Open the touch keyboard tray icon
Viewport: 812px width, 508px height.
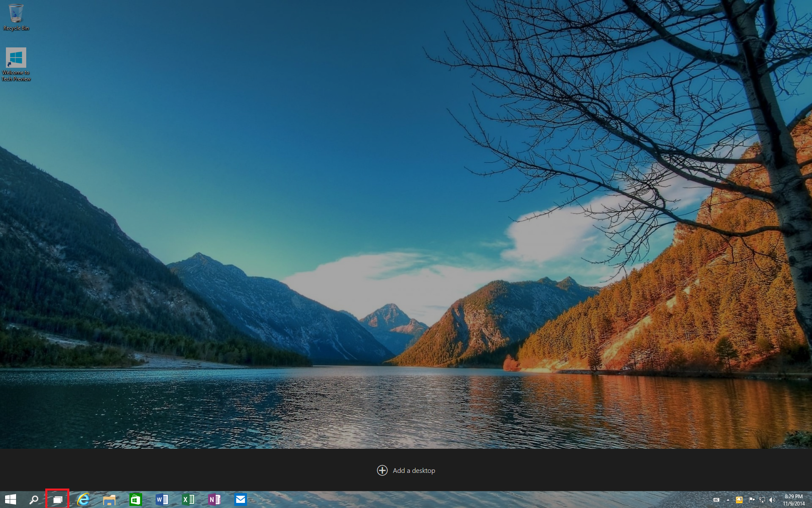tap(716, 500)
